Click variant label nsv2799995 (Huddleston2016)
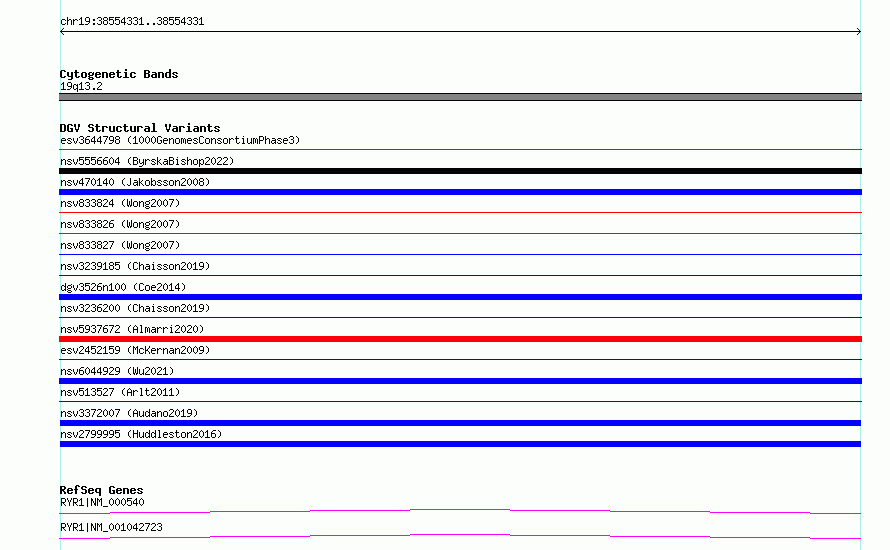The image size is (890, 550). pyautogui.click(x=141, y=434)
